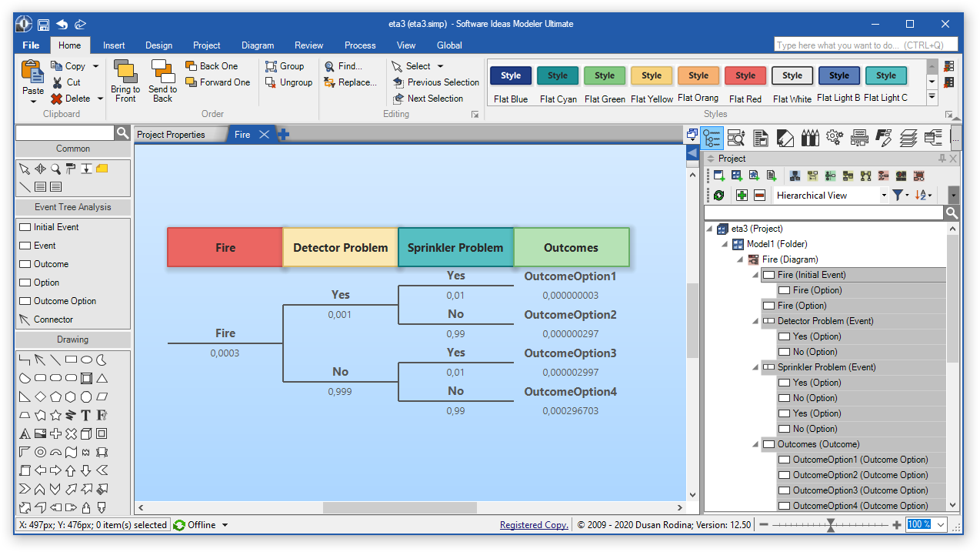Adjust the zoom slider handle
Screen dimensions: 980x552
(x=831, y=525)
